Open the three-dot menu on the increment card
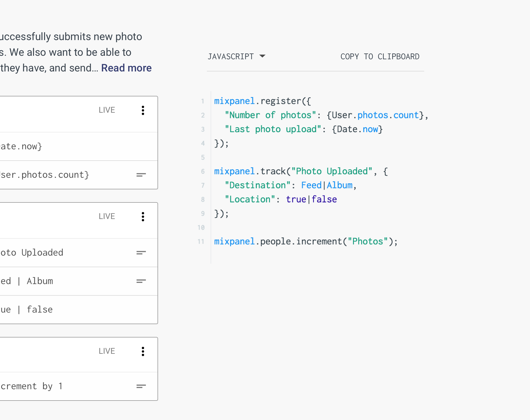Viewport: 530px width, 420px height. point(143,351)
